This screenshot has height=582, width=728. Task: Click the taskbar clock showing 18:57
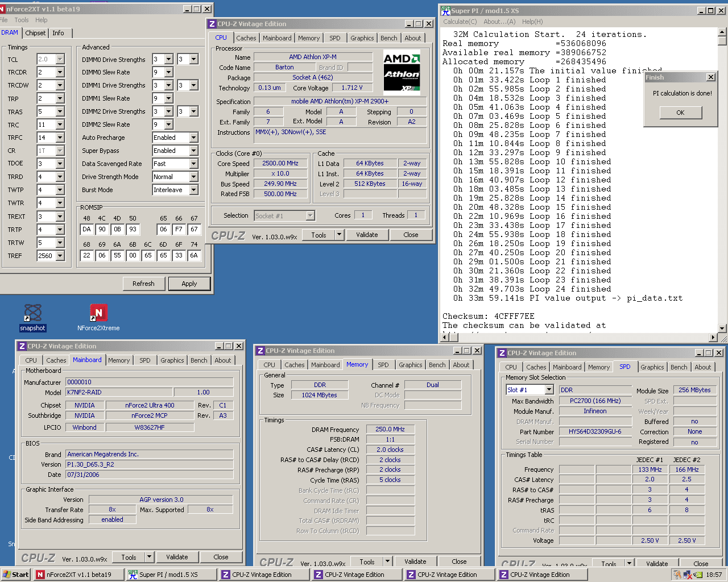(714, 575)
